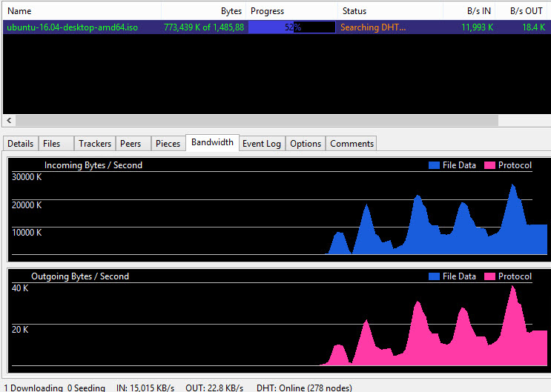Sort by Status column header
The width and height of the screenshot is (551, 392).
[x=390, y=11]
